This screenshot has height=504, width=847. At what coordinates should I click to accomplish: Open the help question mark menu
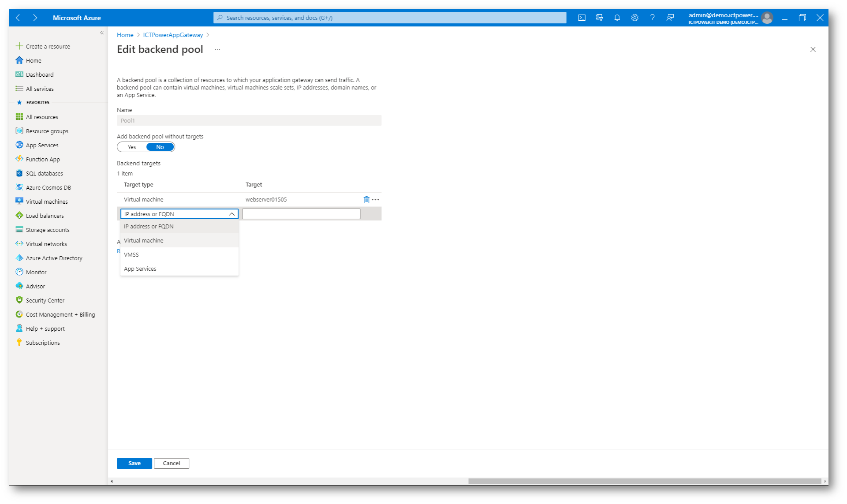[652, 18]
